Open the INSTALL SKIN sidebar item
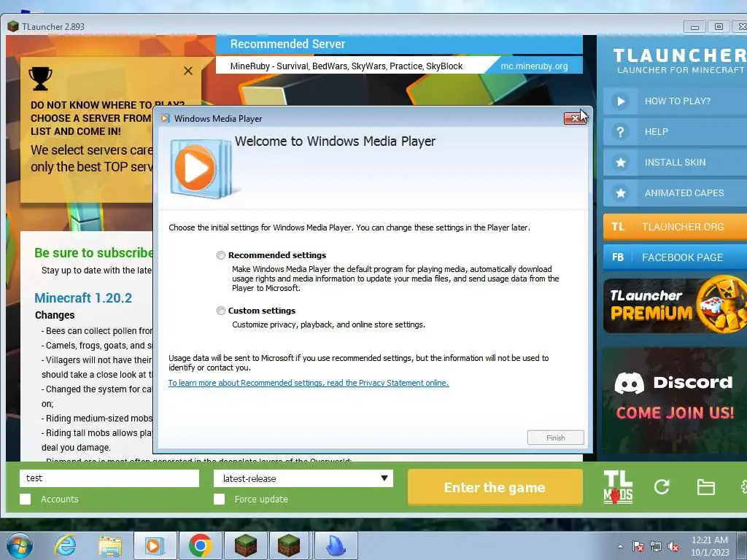 coord(675,163)
